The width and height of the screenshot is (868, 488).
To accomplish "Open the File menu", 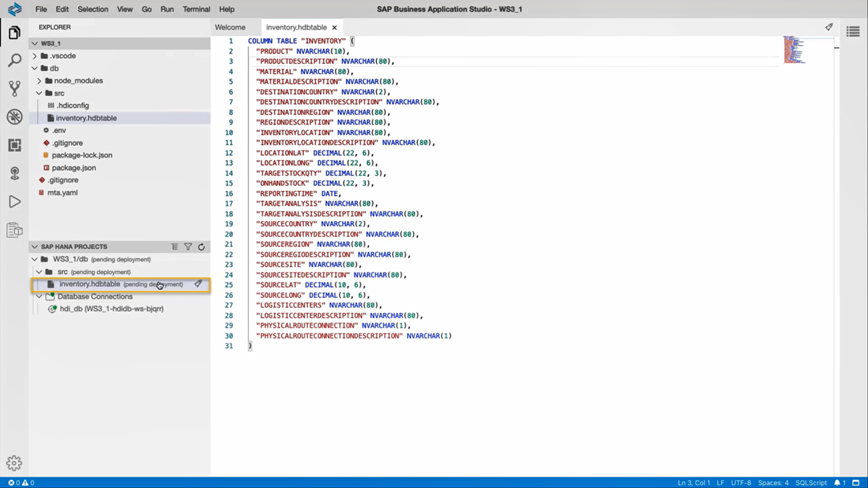I will [x=41, y=9].
